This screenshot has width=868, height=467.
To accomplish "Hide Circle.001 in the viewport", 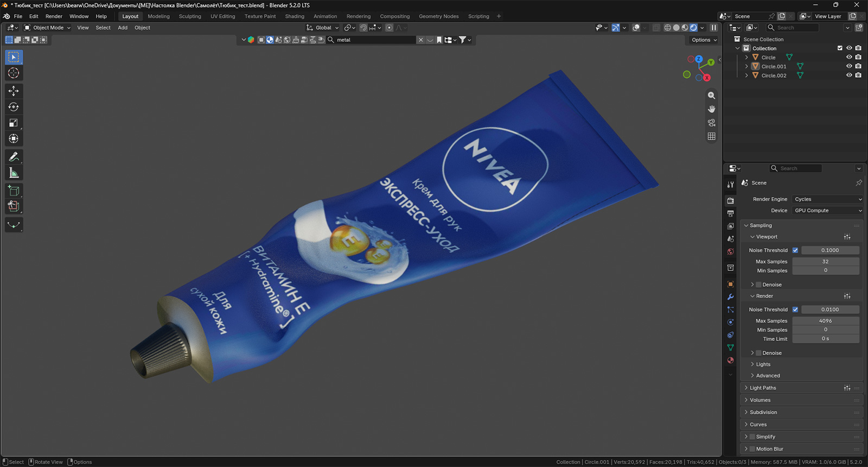I will [849, 66].
